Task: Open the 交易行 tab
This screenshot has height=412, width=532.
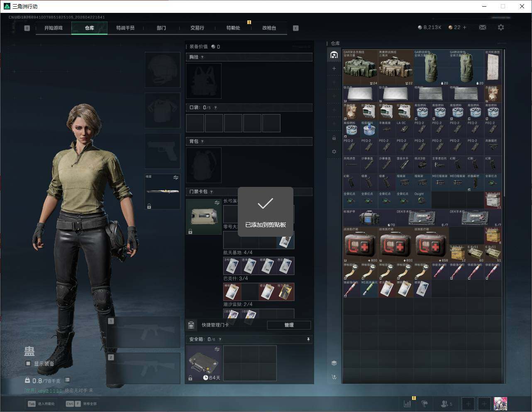Action: click(x=197, y=28)
